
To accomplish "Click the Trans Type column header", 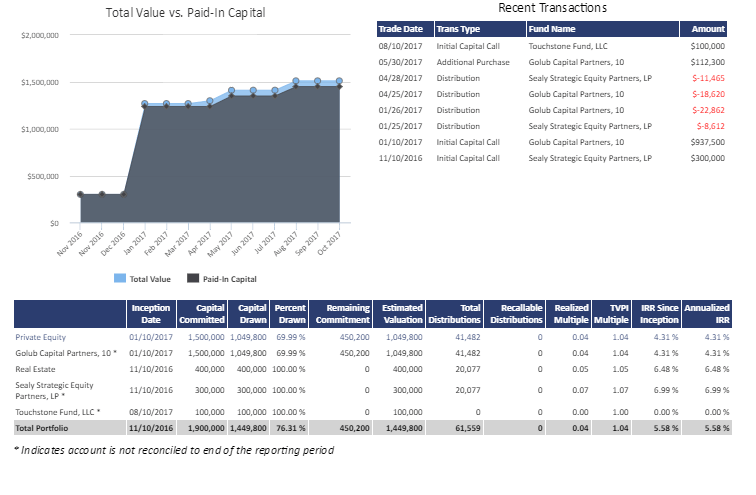I will point(459,28).
